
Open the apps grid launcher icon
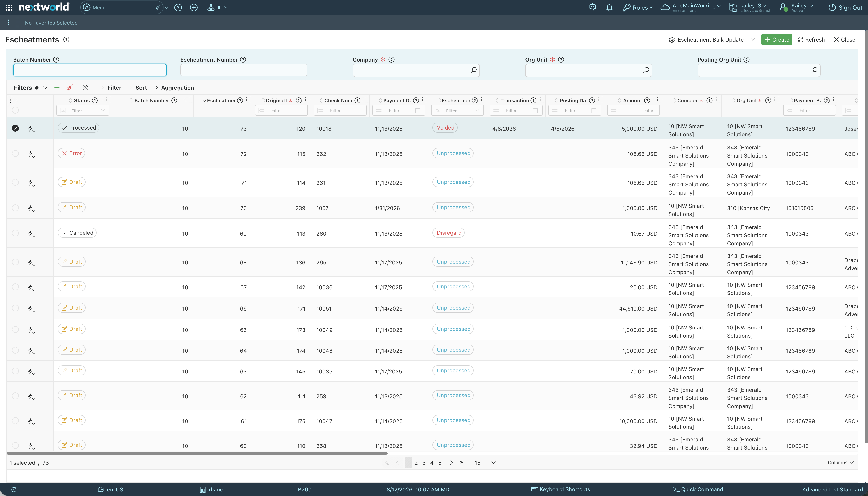coord(9,7)
